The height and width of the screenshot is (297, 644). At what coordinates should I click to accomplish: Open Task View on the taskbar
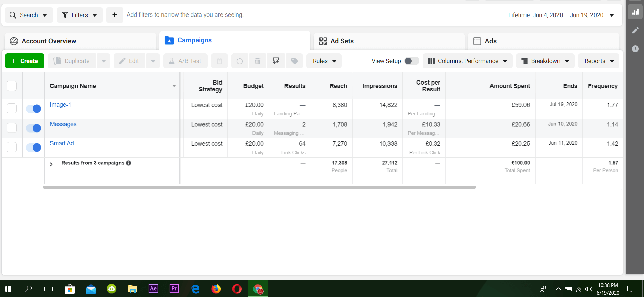pos(49,289)
